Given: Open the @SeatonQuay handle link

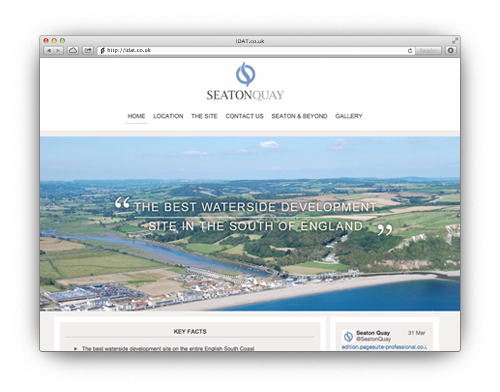Looking at the screenshot, I should [x=373, y=339].
